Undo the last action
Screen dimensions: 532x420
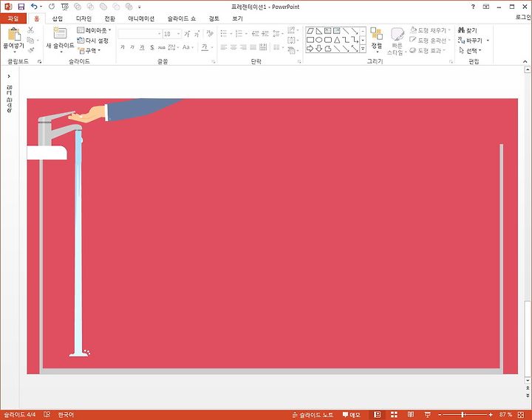(x=34, y=7)
